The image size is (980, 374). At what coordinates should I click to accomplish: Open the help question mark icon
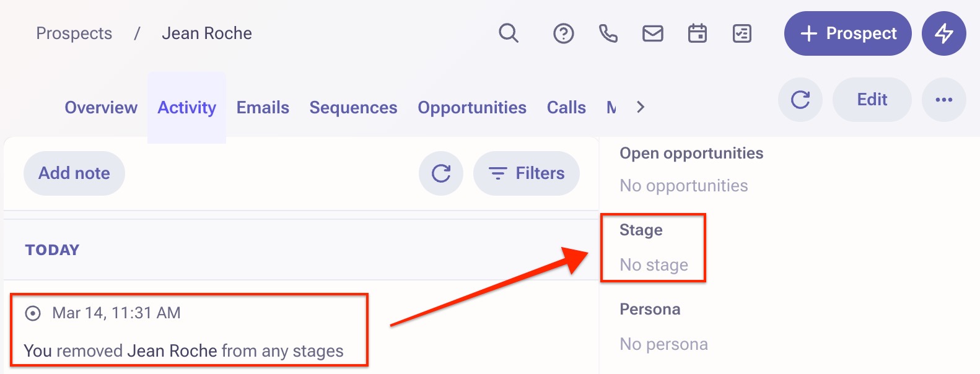coord(563,33)
